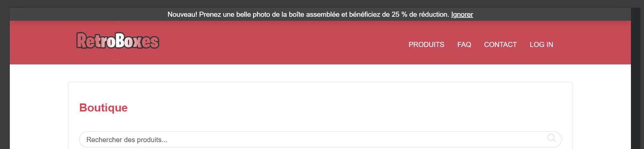Click empty red header area beside logo
This screenshot has width=644, height=149.
272,43
